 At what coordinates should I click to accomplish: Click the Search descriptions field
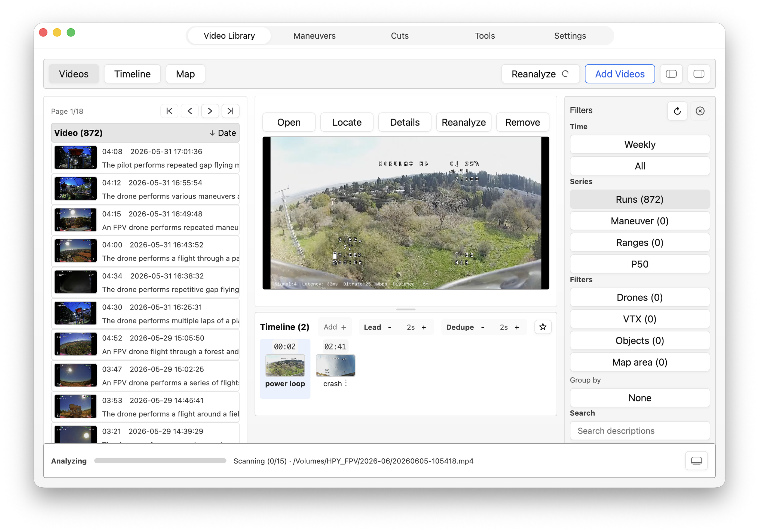click(x=640, y=431)
